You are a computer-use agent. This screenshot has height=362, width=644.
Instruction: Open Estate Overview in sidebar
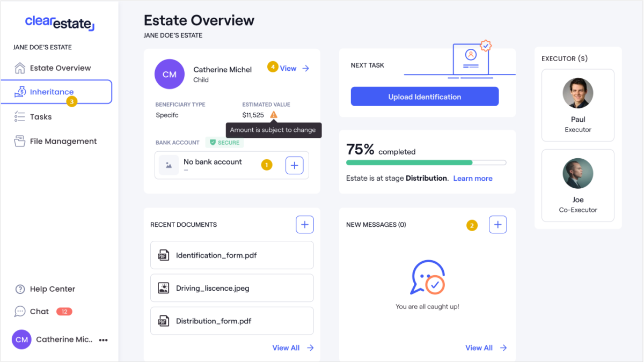(60, 68)
